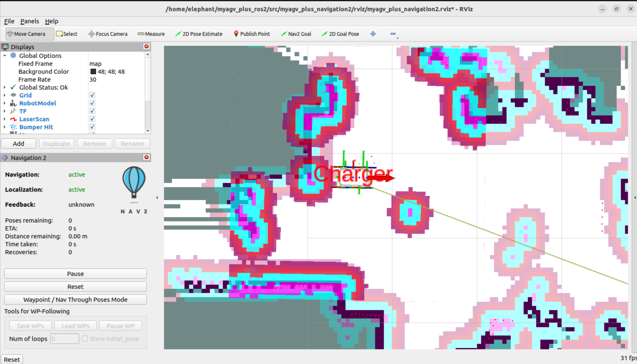Close the Navigation 2 panel
The image size is (637, 364).
click(x=147, y=157)
